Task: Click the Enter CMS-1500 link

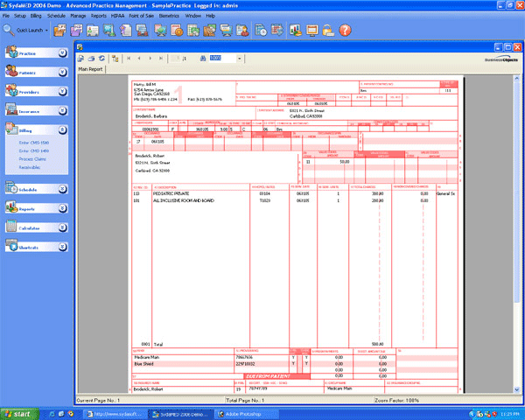Action: (x=31, y=142)
